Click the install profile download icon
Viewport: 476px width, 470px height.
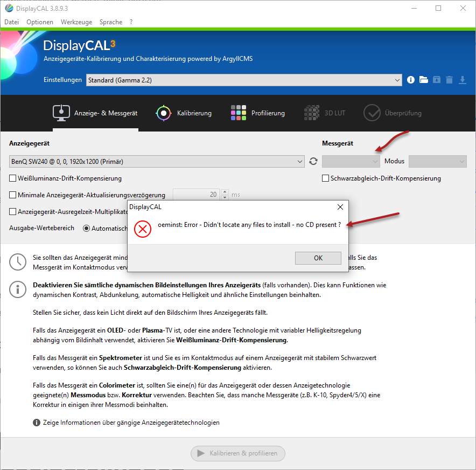(x=463, y=80)
